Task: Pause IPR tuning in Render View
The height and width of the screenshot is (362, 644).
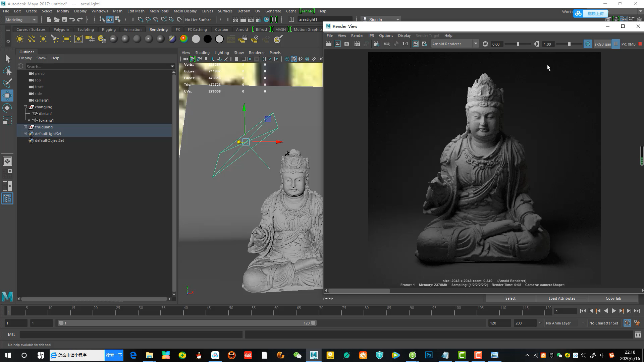Action: [x=616, y=44]
